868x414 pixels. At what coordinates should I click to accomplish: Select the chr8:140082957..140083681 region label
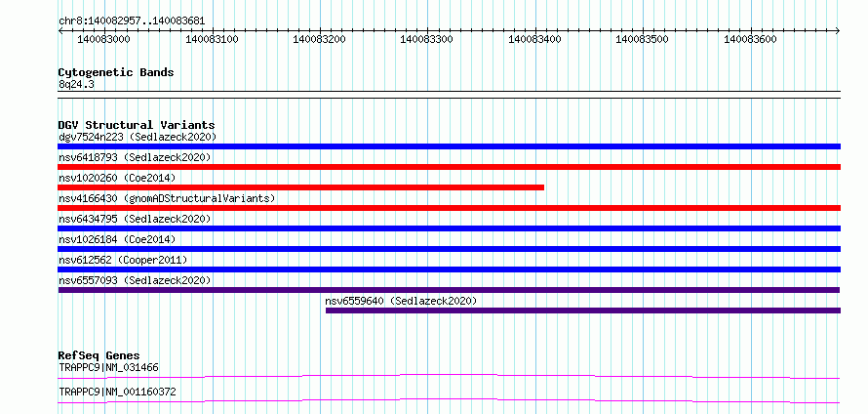(132, 21)
